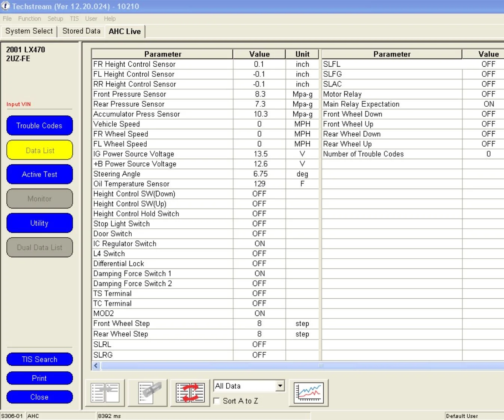This screenshot has height=420, width=504.
Task: Toggle the Sort A to Z checkbox
Action: [x=216, y=401]
